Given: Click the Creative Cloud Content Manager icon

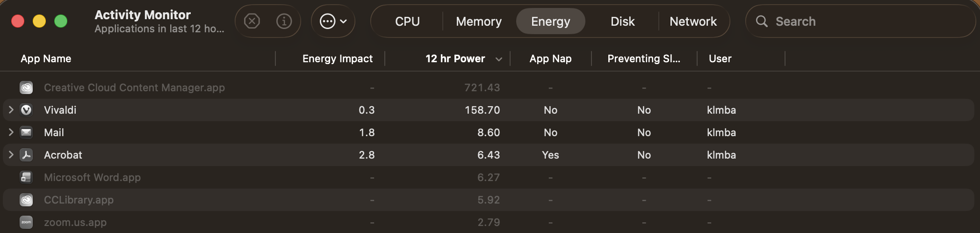Looking at the screenshot, I should point(26,87).
